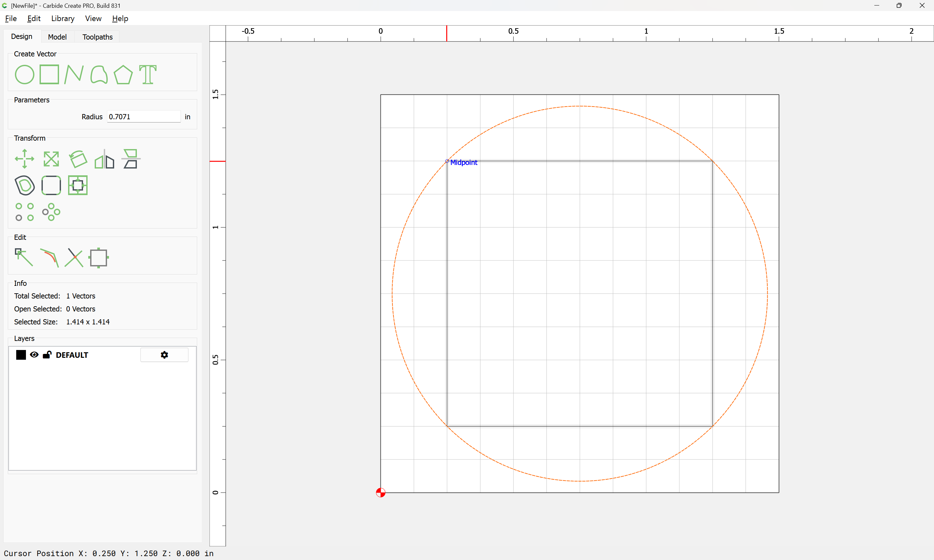Screen dimensions: 934x560
Task: Select the Circle vector tool
Action: (24, 74)
